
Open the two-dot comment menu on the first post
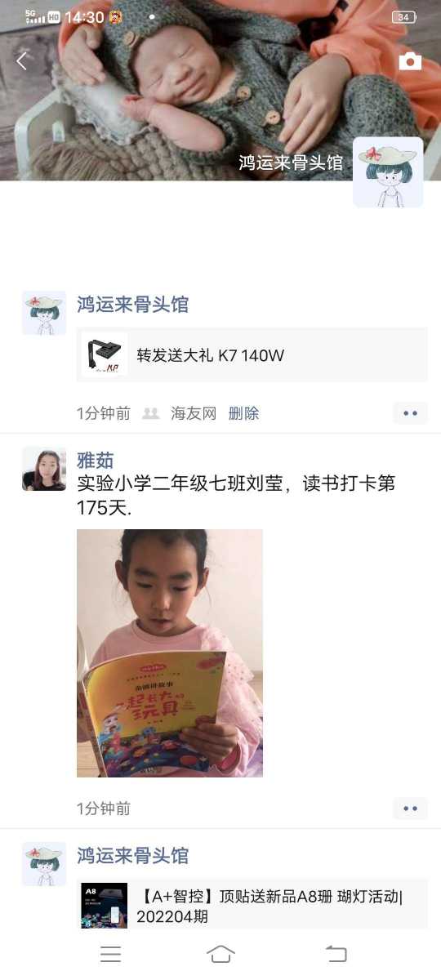(x=410, y=413)
